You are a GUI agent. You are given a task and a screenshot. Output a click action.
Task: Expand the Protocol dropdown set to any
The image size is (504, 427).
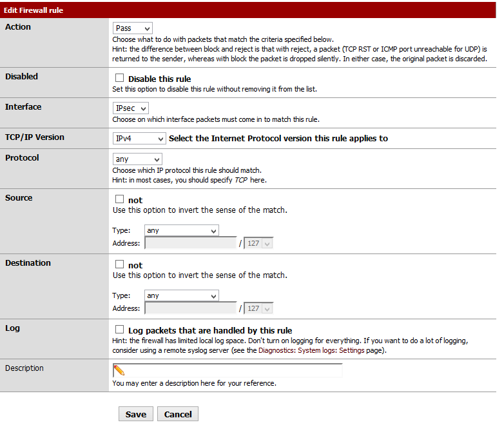click(137, 159)
